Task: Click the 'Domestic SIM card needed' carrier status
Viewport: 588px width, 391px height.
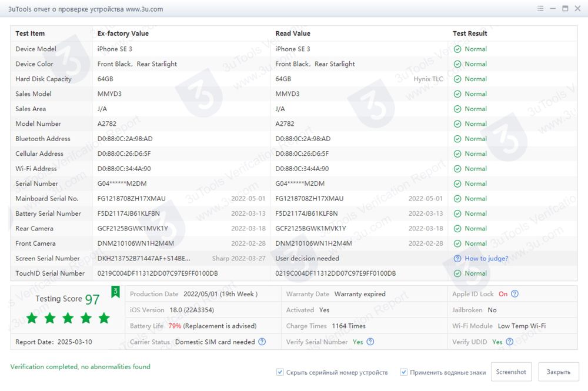Action: click(215, 342)
